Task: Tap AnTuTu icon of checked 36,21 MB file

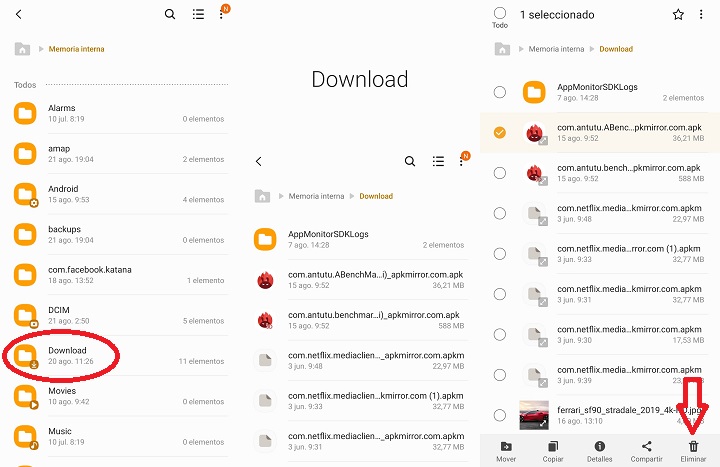Action: (x=535, y=133)
